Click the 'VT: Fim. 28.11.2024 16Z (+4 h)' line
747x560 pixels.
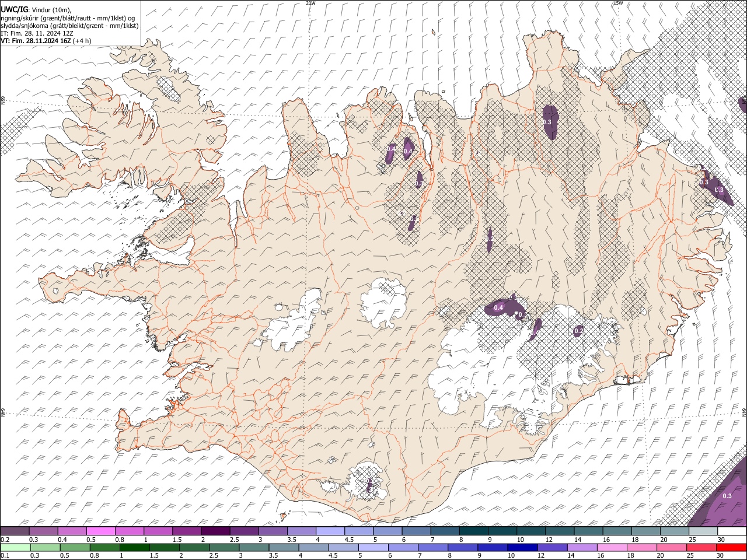point(46,41)
